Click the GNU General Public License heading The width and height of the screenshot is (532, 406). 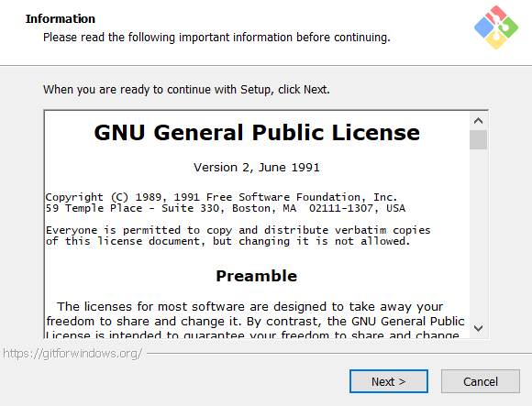click(x=257, y=132)
